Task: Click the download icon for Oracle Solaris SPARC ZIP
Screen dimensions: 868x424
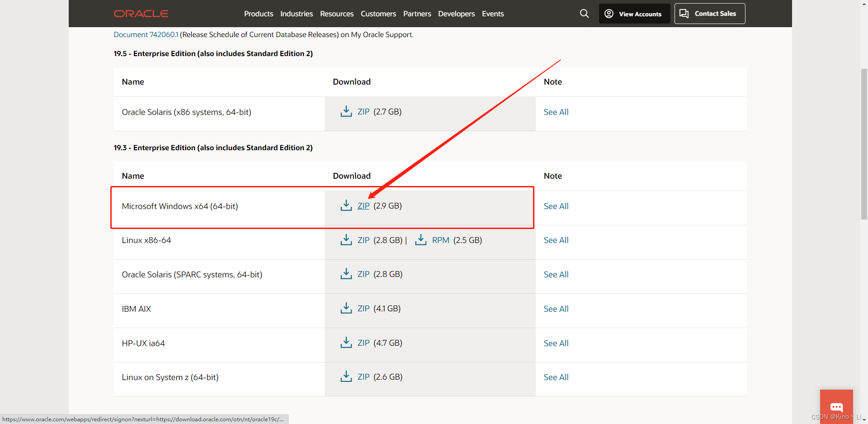Action: (346, 274)
